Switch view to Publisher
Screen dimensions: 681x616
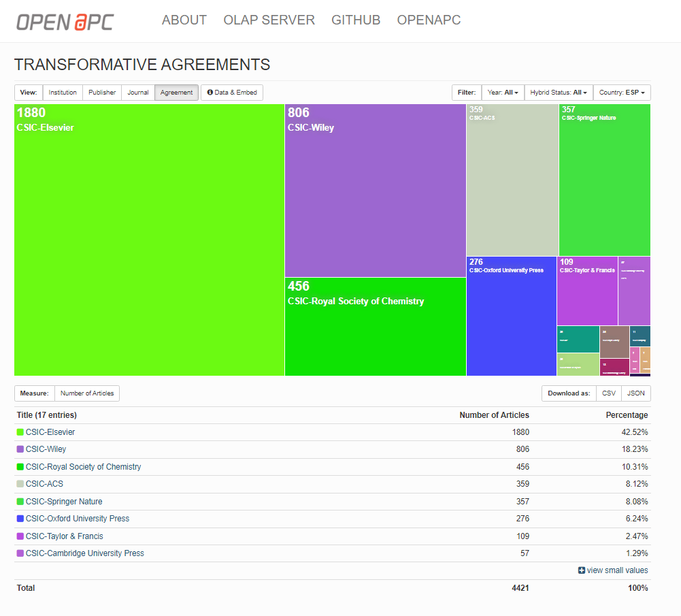tap(101, 92)
